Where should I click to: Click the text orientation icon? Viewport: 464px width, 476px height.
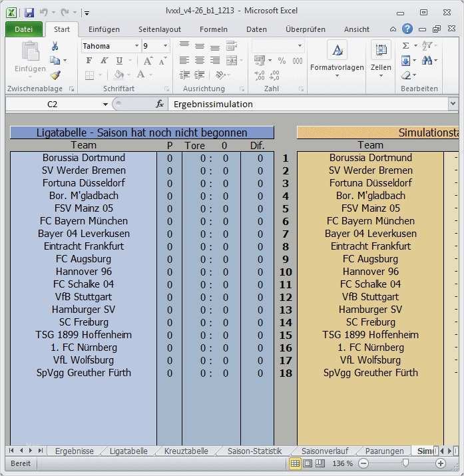(220, 75)
